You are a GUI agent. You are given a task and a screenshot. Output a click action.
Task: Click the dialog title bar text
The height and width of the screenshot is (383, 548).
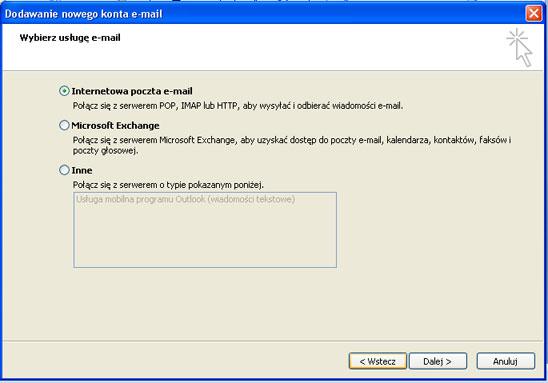coord(84,14)
